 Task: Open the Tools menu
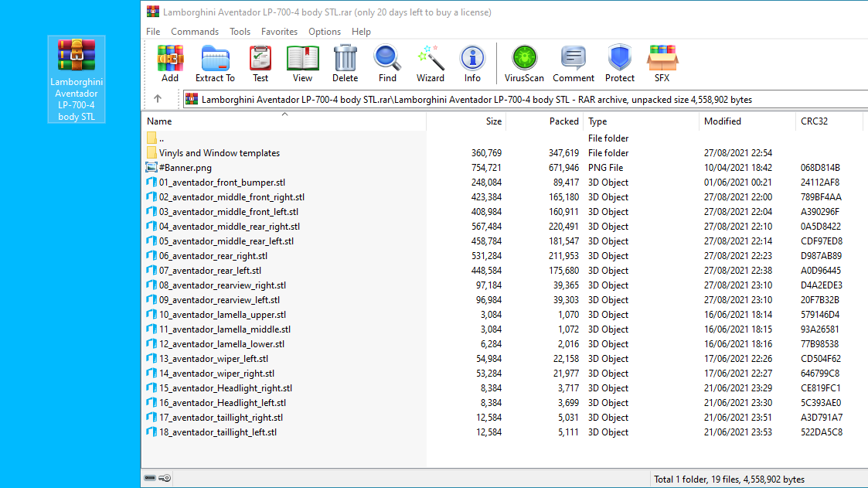pos(240,32)
